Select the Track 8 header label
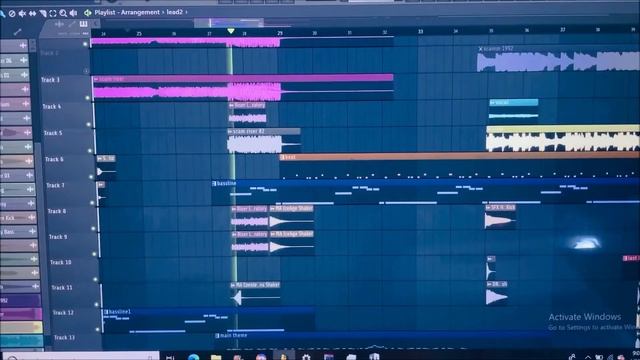Image resolution: width=640 pixels, height=360 pixels. point(57,211)
